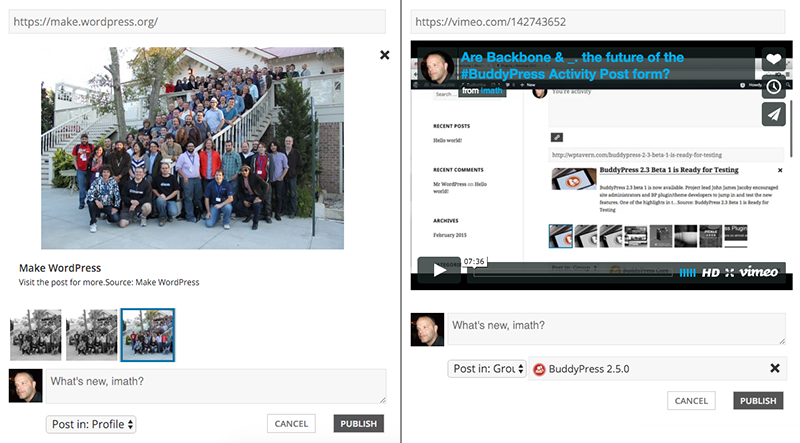Click the large Make WordPress group photo
The image size is (800, 443).
coord(192,148)
